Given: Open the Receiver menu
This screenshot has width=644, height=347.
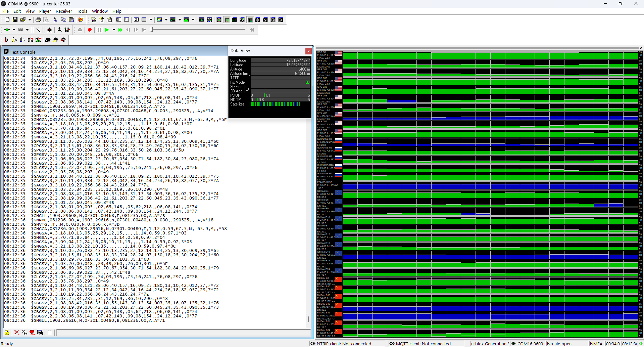Looking at the screenshot, I should 63,11.
